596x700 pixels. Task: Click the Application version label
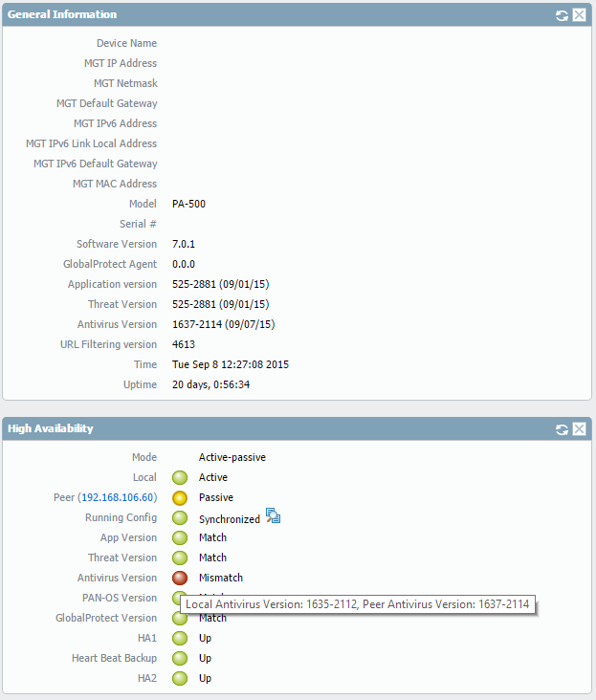coord(113,284)
